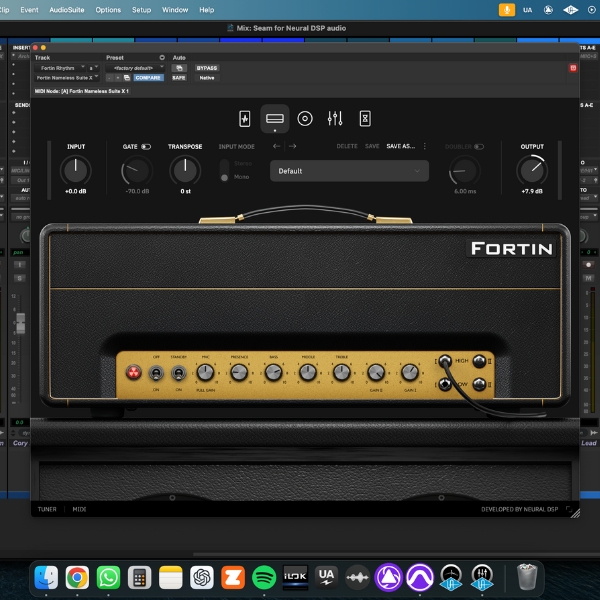
Task: Toggle the blue COMPARE button
Action: pyautogui.click(x=148, y=78)
